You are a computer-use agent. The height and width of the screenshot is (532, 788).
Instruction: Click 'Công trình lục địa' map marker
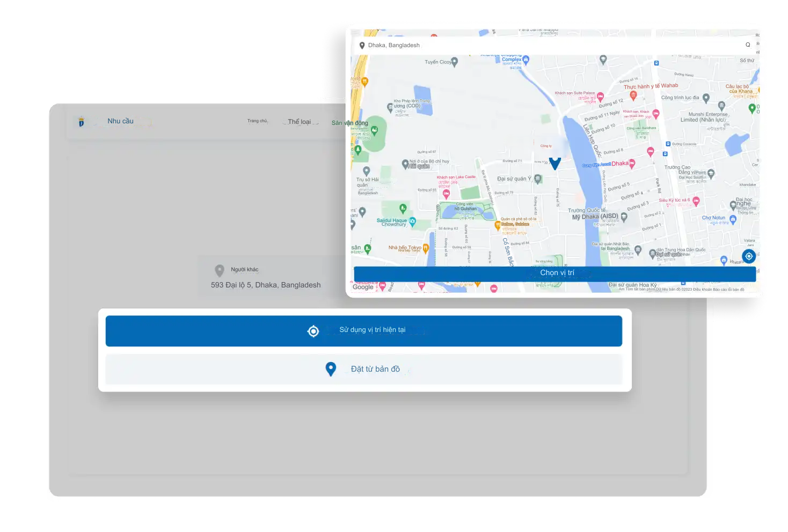click(x=706, y=98)
